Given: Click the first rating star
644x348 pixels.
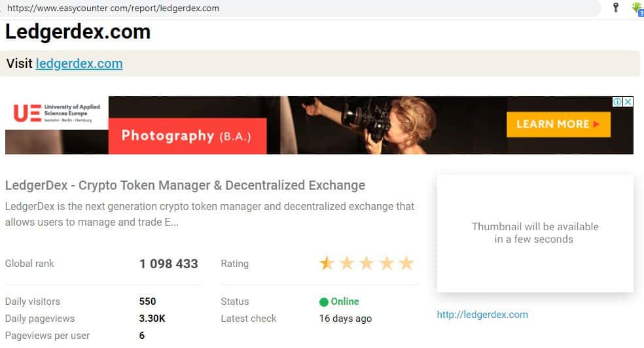Looking at the screenshot, I should [x=326, y=264].
